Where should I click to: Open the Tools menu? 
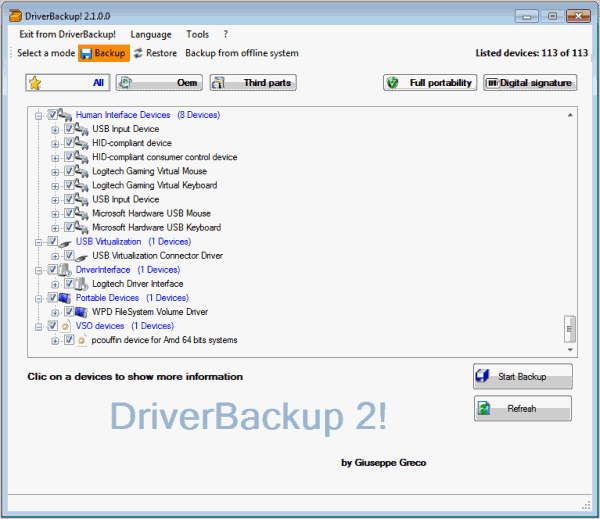[197, 34]
